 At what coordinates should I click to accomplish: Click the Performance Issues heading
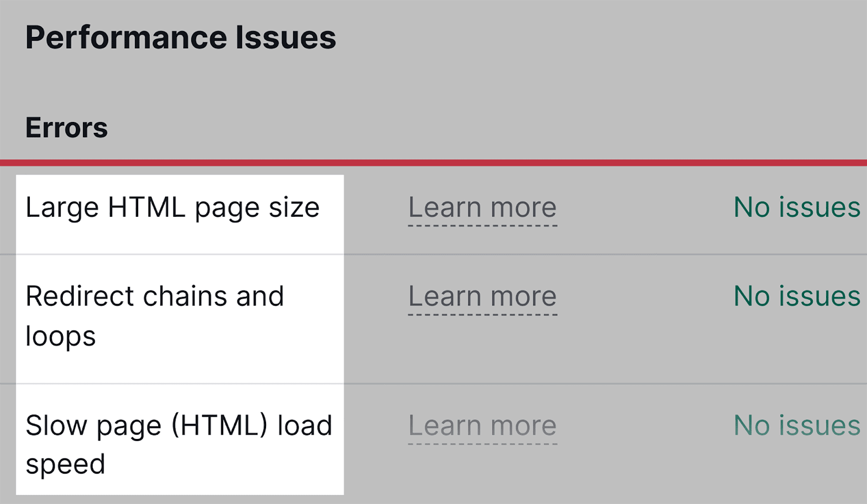(180, 38)
